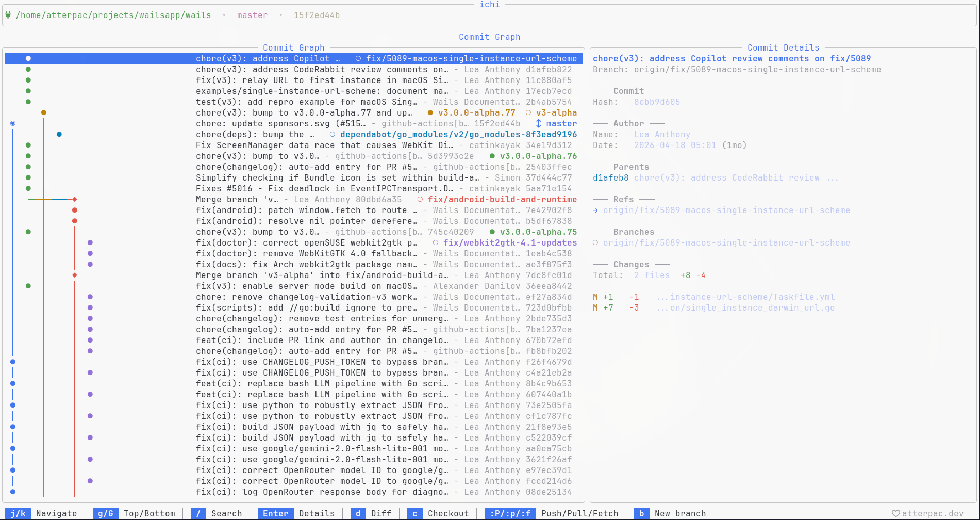
Task: Select commit 7e42902f8 patch window.fetch
Action: [x=294, y=210]
